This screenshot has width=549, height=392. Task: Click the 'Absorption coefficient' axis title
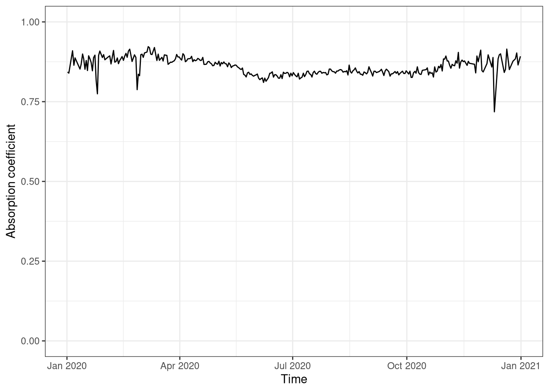11,181
